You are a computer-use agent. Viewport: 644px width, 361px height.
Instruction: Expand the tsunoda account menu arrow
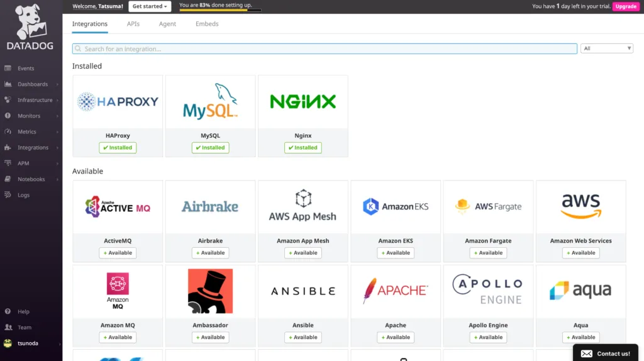(x=59, y=344)
